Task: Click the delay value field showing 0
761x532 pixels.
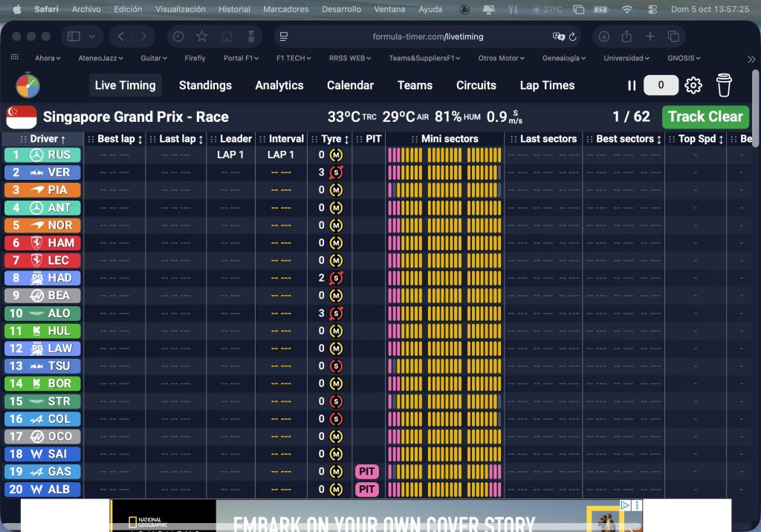Action: 661,85
